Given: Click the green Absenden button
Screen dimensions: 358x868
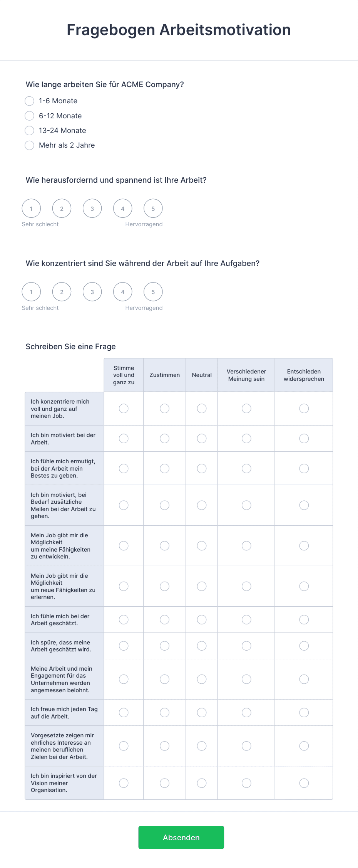Looking at the screenshot, I should click(x=181, y=837).
